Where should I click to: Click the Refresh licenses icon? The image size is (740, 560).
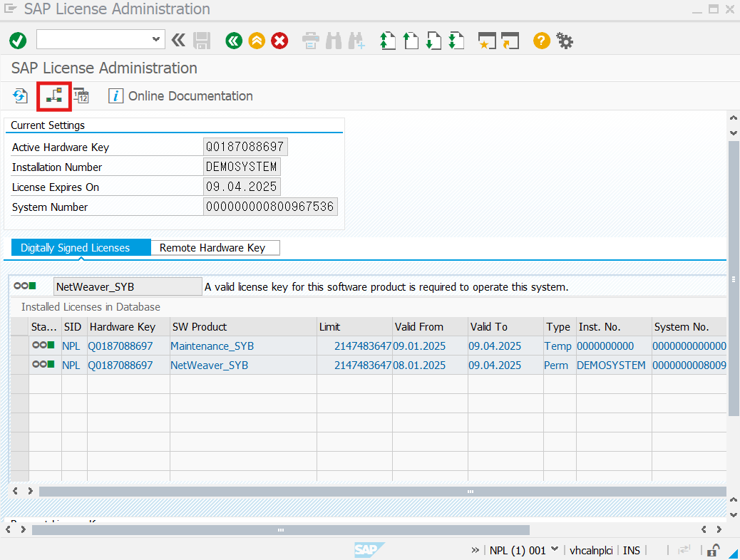tap(20, 96)
